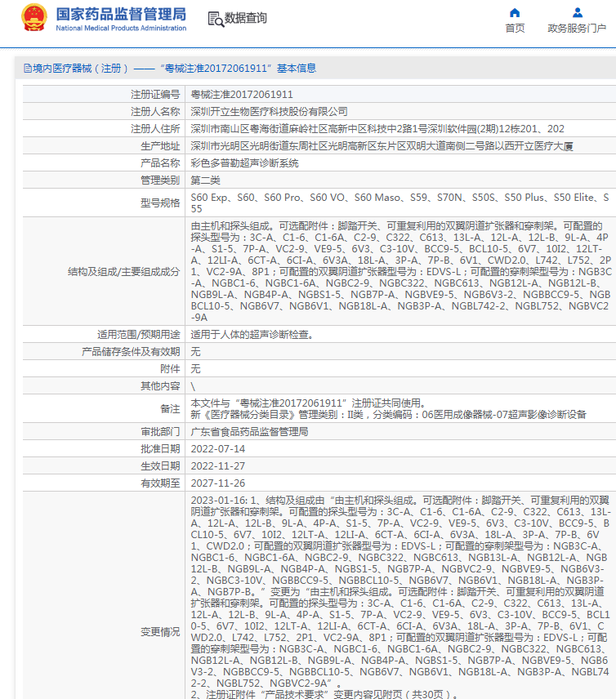Click National Medical Products Administration text
The image size is (616, 699).
pyautogui.click(x=121, y=28)
